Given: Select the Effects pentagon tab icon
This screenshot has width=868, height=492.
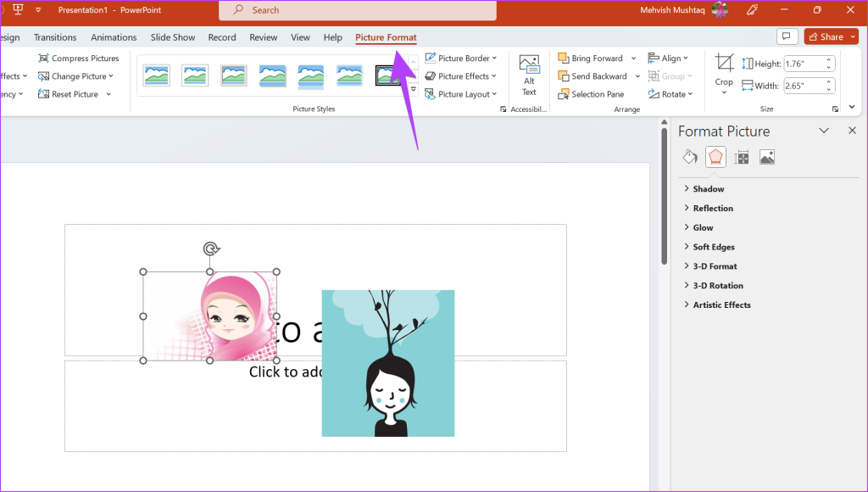Looking at the screenshot, I should (x=715, y=157).
